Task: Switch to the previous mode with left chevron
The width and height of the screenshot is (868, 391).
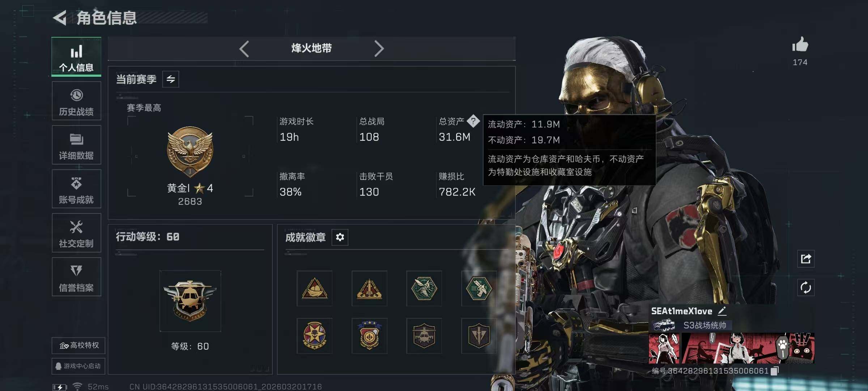Action: click(x=244, y=49)
